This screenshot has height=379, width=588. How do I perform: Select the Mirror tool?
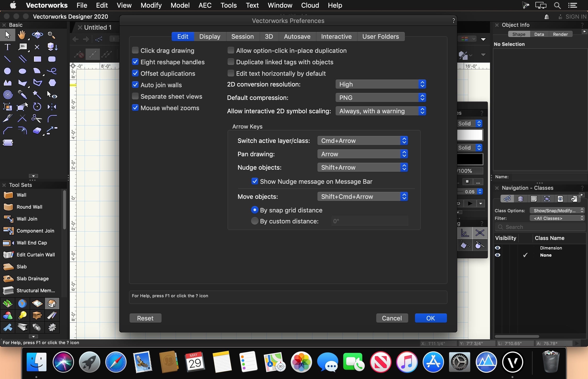coord(52,107)
